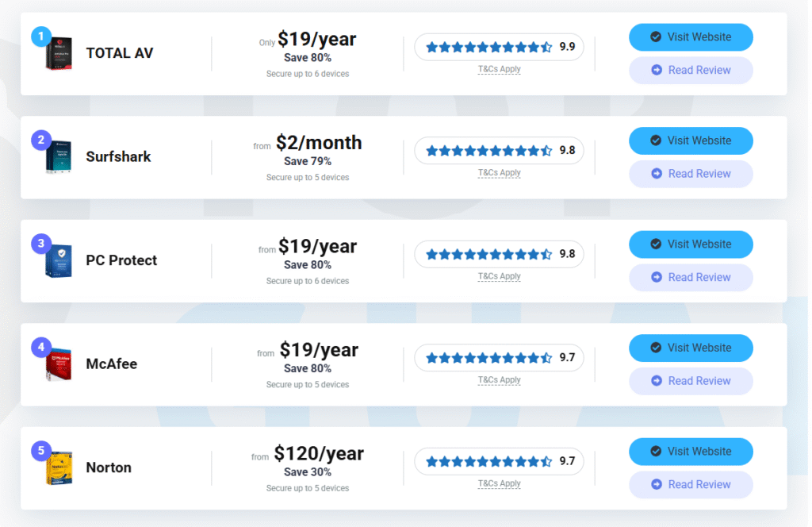Visit the TOTAL AV website
Image resolution: width=812 pixels, height=527 pixels.
691,37
